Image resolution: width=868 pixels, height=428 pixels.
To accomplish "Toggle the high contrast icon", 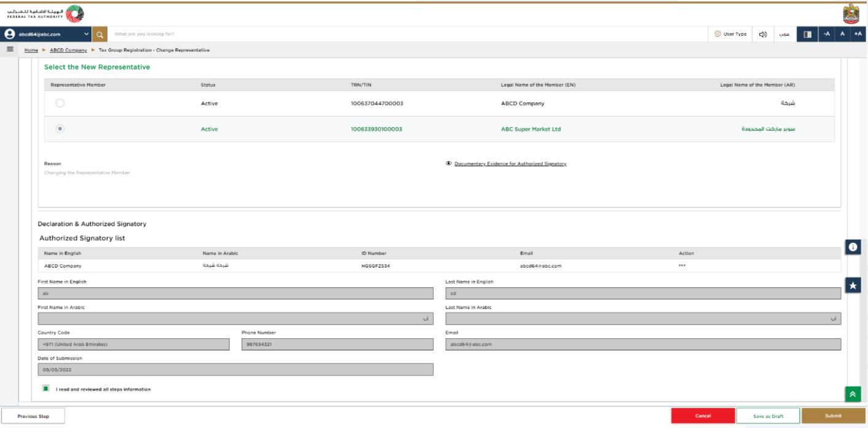I will pyautogui.click(x=807, y=34).
